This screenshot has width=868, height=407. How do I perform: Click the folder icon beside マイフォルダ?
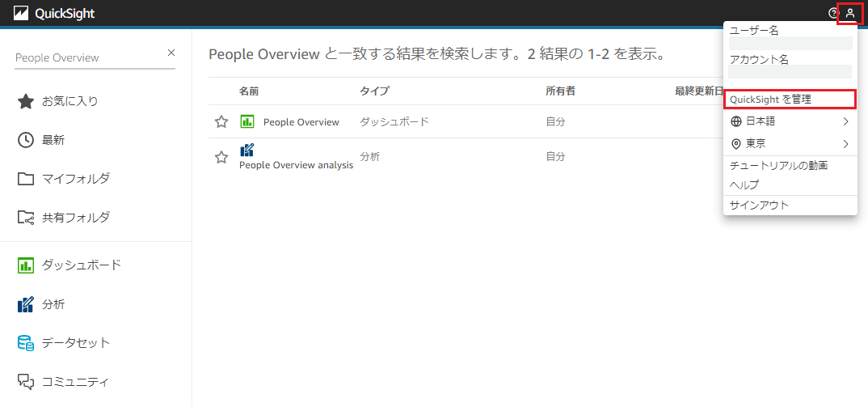point(26,179)
